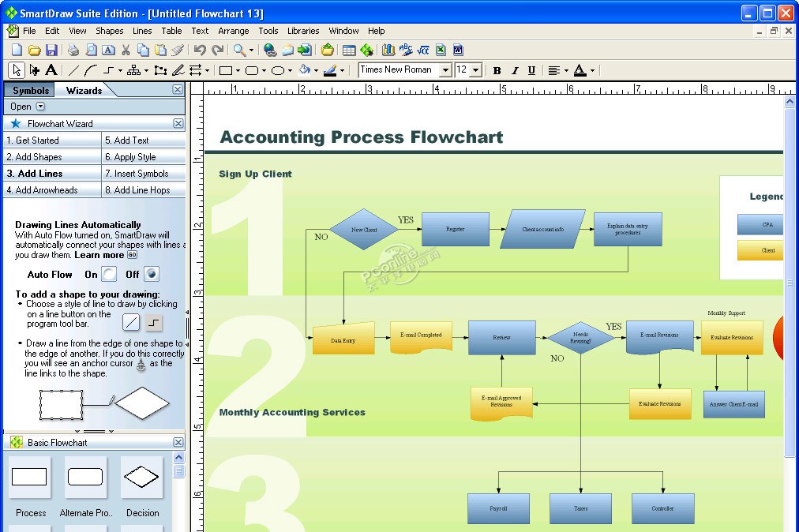Switch to the Symbols tab
Image resolution: width=799 pixels, height=532 pixels.
point(31,90)
